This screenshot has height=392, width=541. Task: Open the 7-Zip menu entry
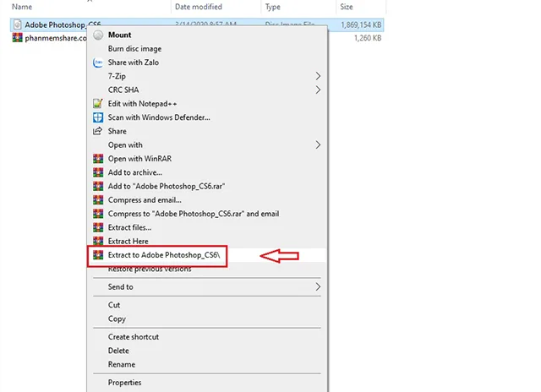coord(117,76)
